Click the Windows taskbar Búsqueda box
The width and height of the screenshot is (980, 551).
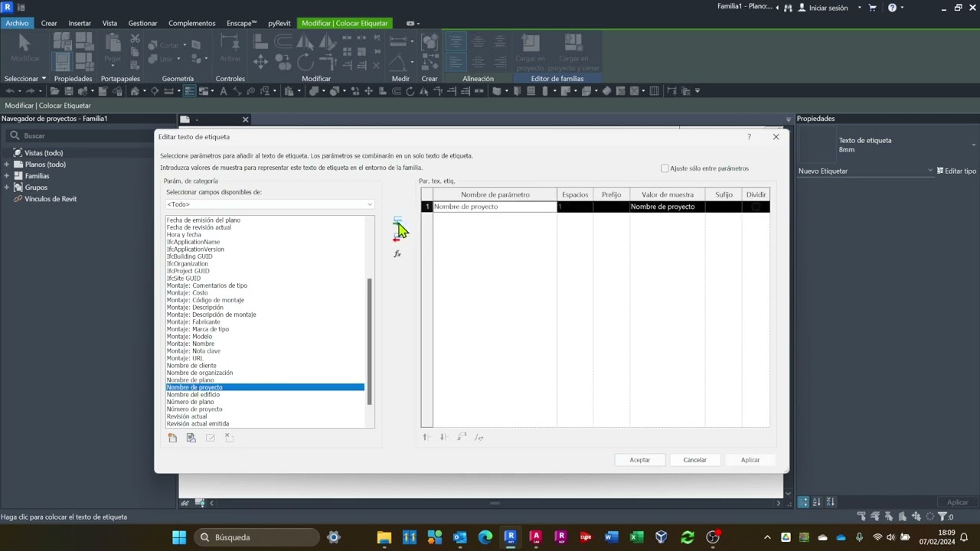[x=256, y=537]
